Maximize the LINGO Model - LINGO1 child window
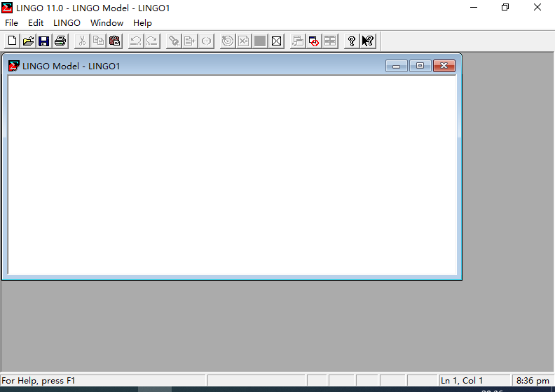This screenshot has height=392, width=555. (x=420, y=66)
